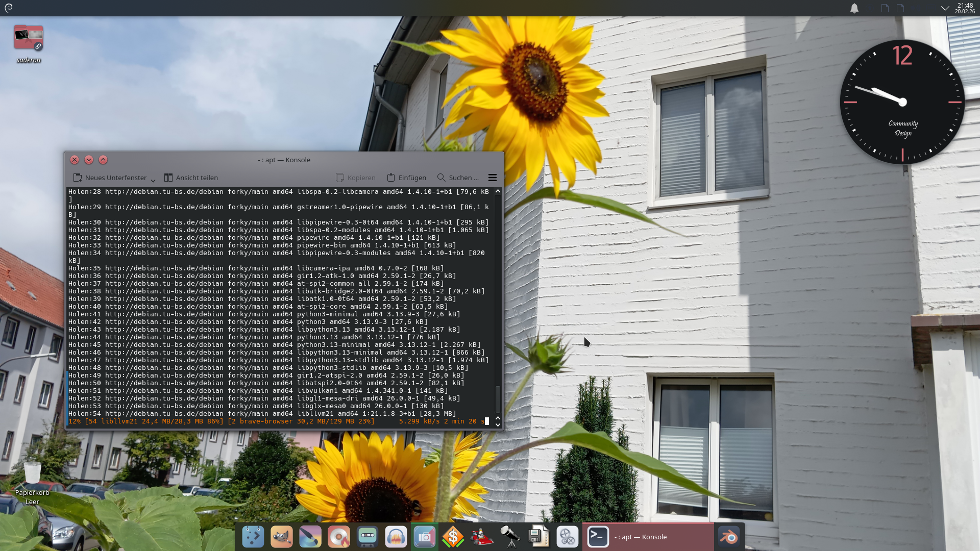Image resolution: width=980 pixels, height=551 pixels.
Task: Open GIMP from the dock
Action: point(282,537)
